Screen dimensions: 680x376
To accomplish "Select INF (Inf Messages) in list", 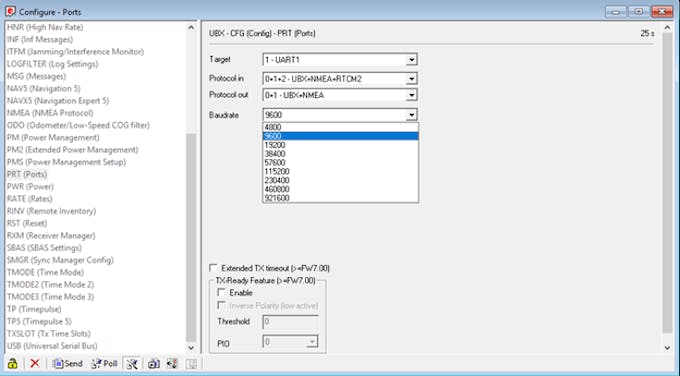I will click(39, 39).
